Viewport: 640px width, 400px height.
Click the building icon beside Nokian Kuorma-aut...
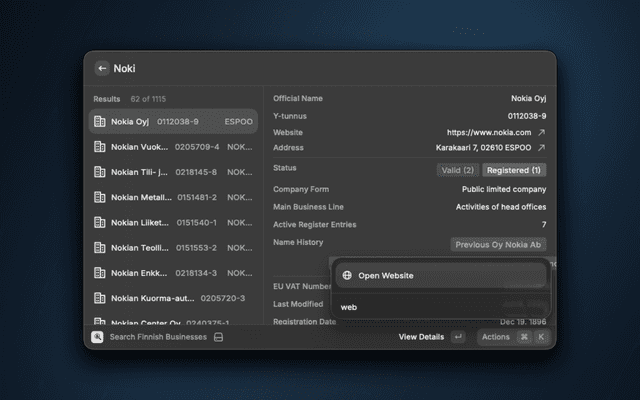point(100,298)
